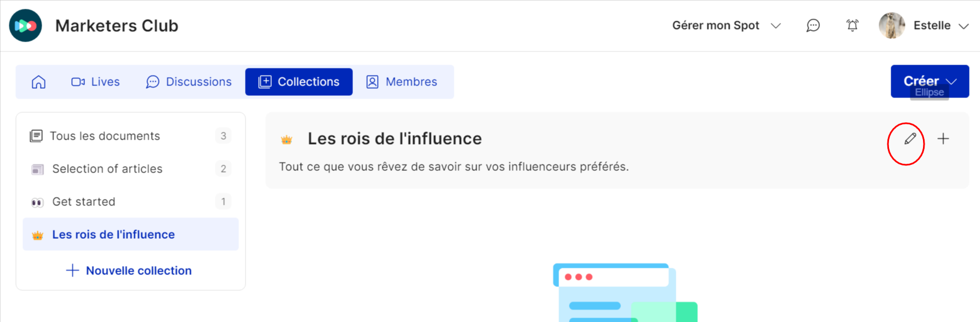The width and height of the screenshot is (980, 322).
Task: Expand the Gérer mon Spot dropdown
Action: (726, 26)
